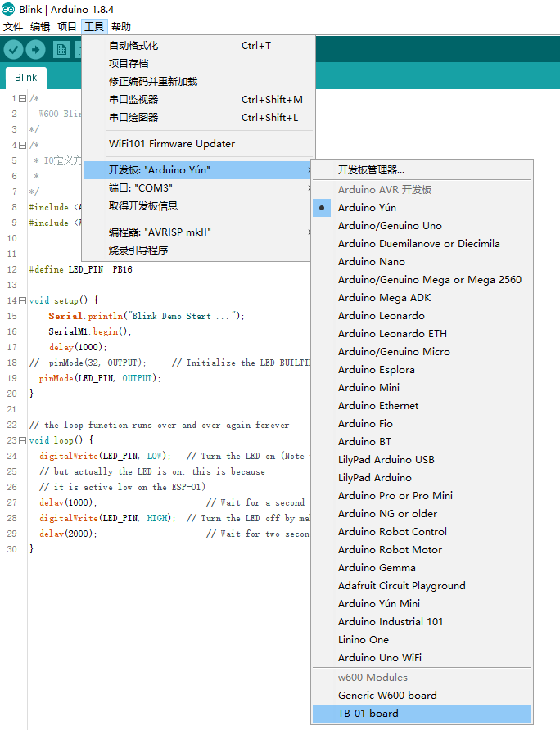Image resolution: width=560 pixels, height=730 pixels.
Task: Select Arduino Nano board
Action: (x=422, y=262)
